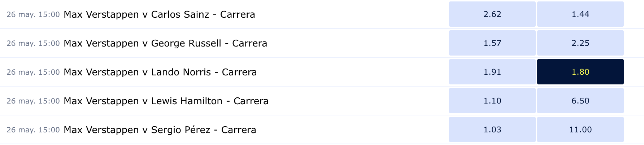Deselect the highlighted 1.80 Lando Norris odds
Screen dimensions: 644x145
[580, 72]
